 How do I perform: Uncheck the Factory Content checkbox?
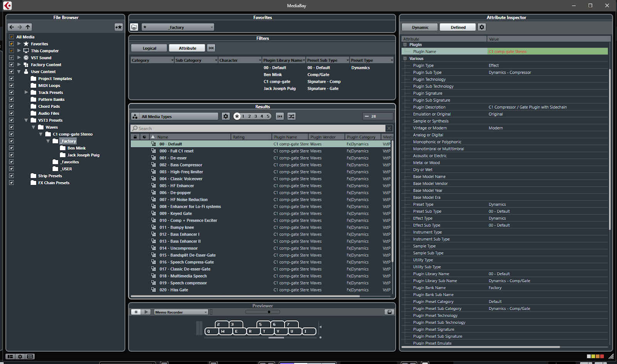click(x=12, y=65)
